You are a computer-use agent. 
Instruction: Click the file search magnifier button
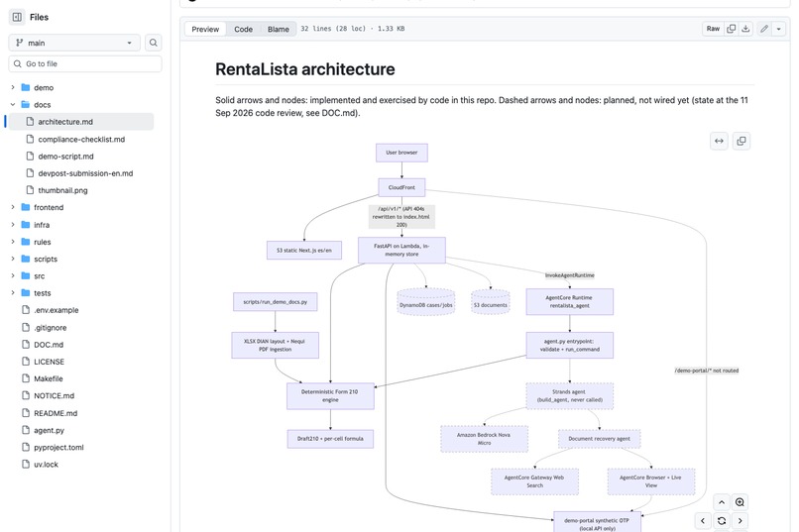154,43
